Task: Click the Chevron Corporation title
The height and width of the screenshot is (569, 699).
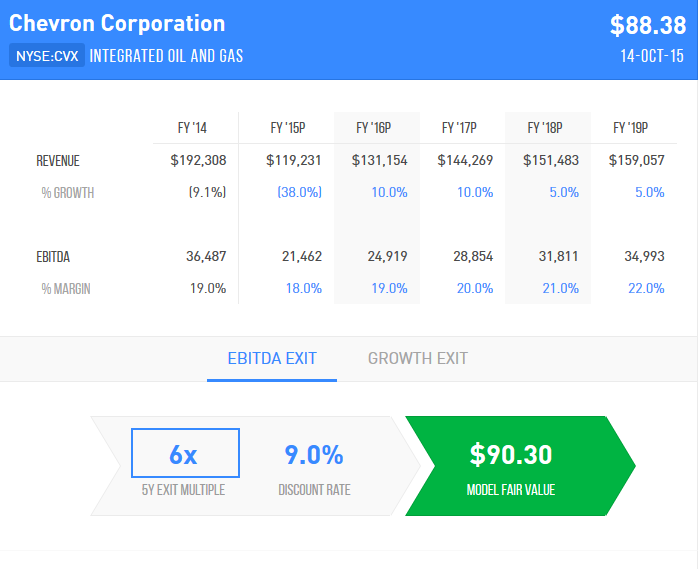Action: [117, 23]
